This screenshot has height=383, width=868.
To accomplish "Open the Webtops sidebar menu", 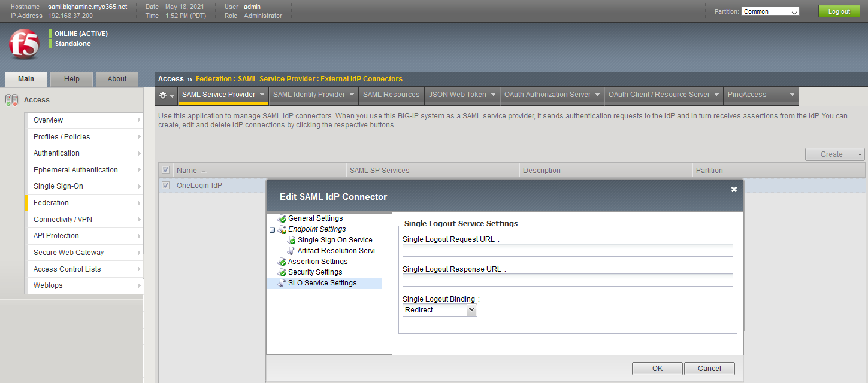I will click(84, 285).
